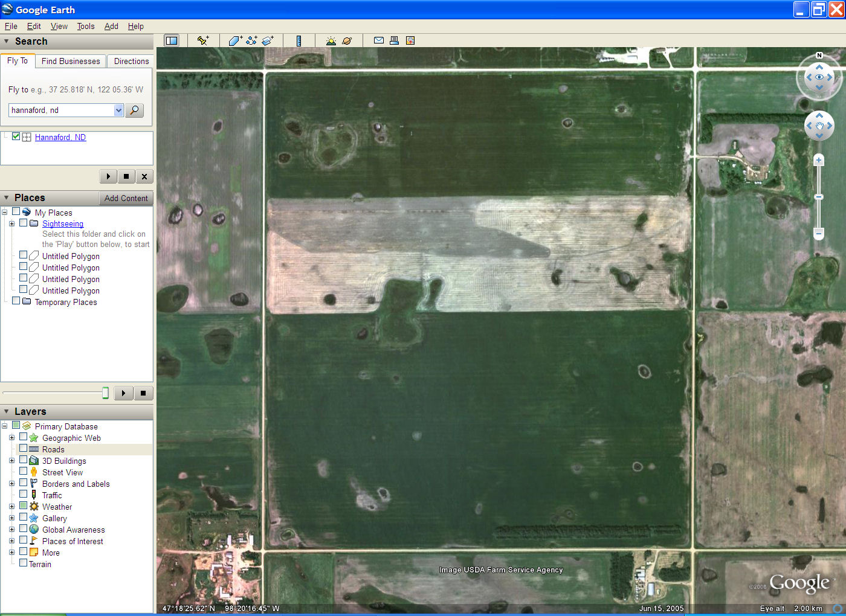The height and width of the screenshot is (616, 846).
Task: Check the Sightseeing folder checkbox
Action: click(24, 223)
